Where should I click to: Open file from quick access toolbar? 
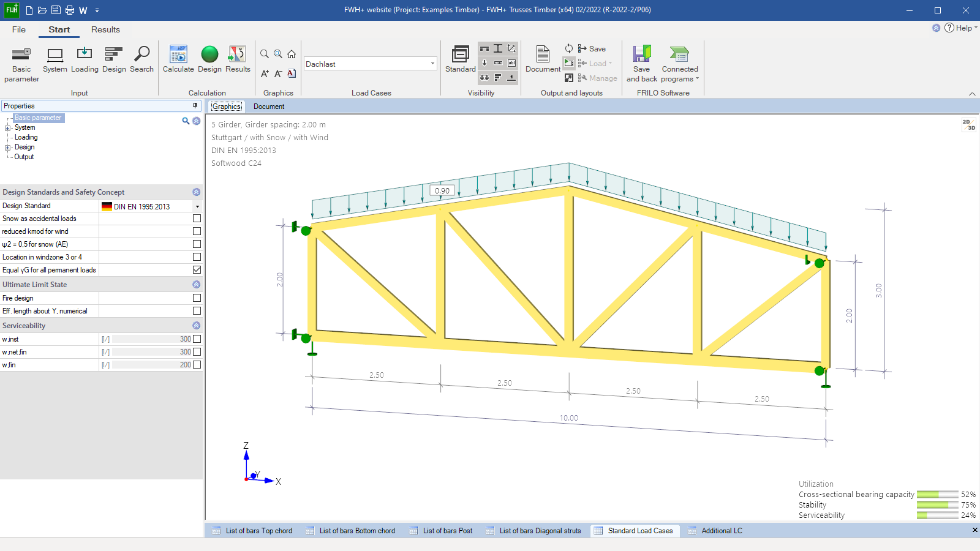click(x=42, y=10)
